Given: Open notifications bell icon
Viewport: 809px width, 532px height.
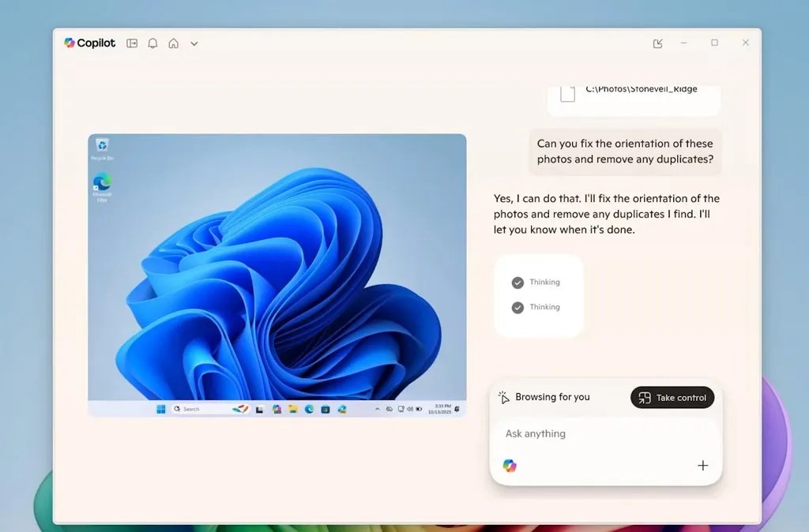Looking at the screenshot, I should point(152,43).
